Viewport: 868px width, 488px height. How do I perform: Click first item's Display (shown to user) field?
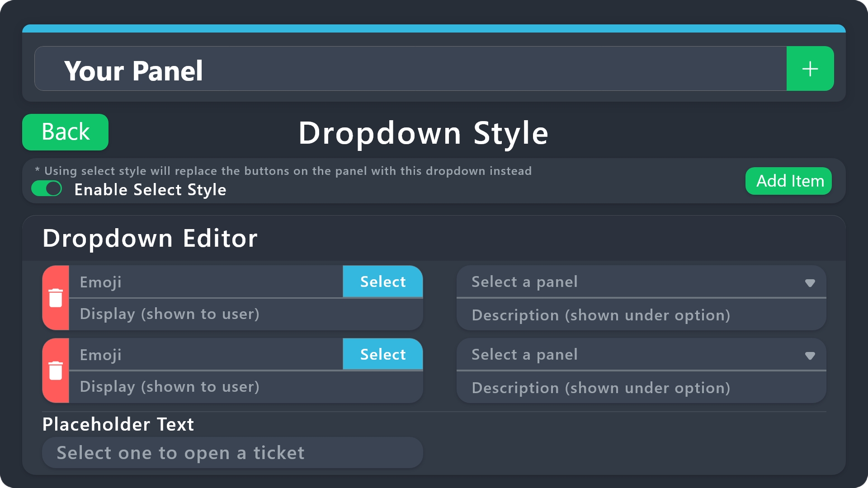(x=246, y=314)
